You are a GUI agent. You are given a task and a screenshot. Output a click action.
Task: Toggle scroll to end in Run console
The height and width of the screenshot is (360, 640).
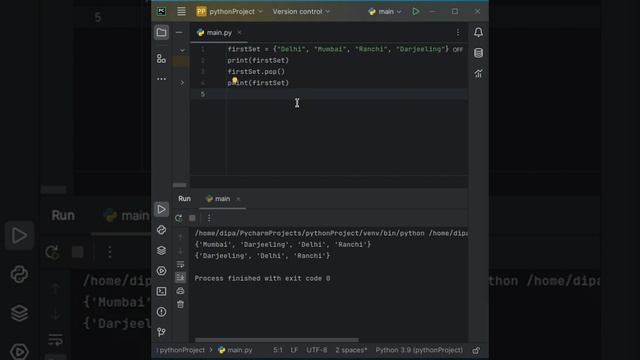tap(180, 278)
